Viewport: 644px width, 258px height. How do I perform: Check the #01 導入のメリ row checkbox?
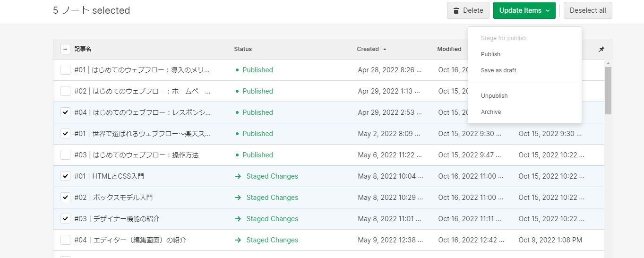[x=66, y=70]
